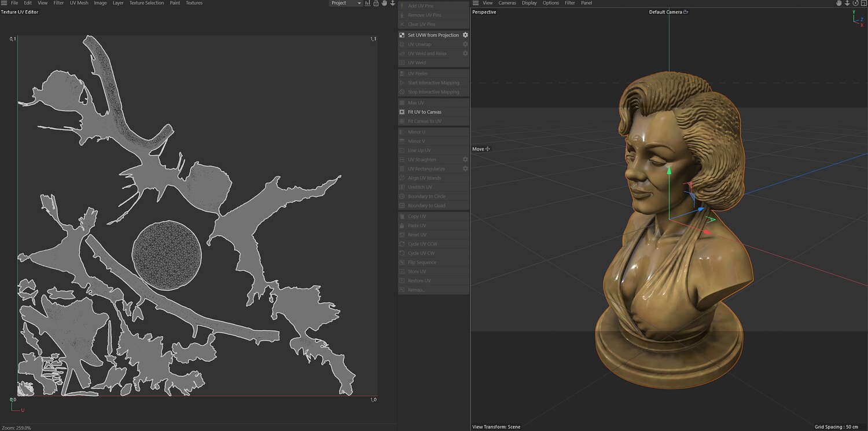Click the Max UV command
The image size is (868, 431).
(433, 103)
